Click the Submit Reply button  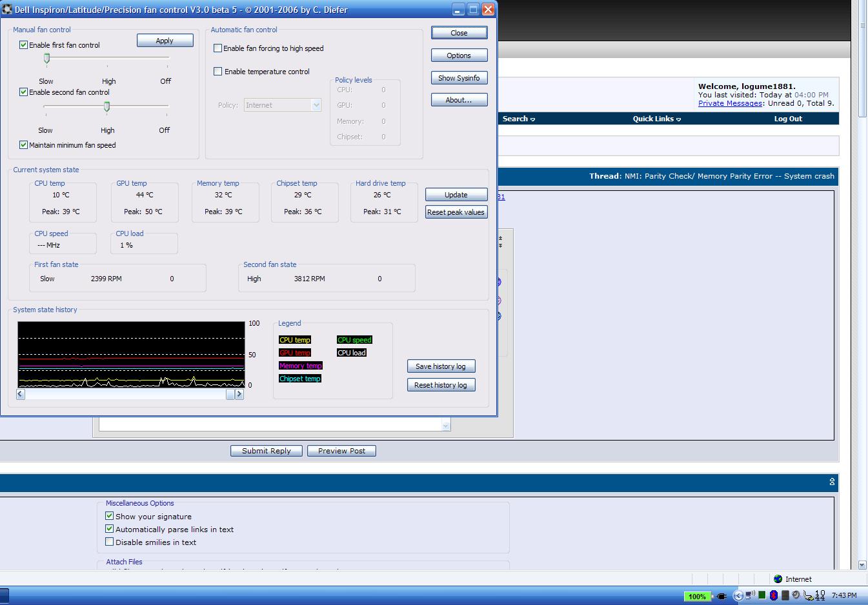267,451
